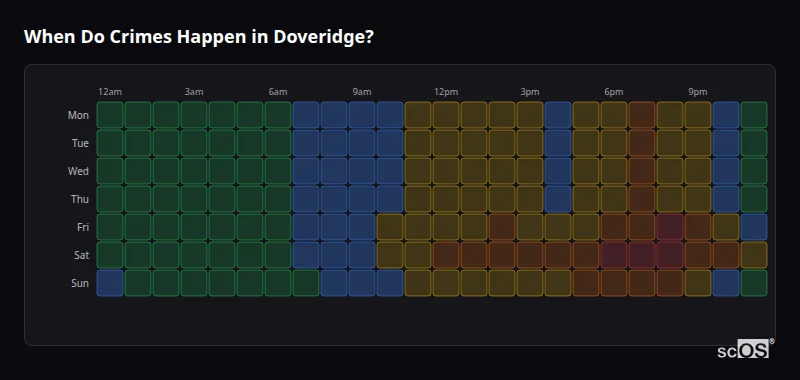This screenshot has height=380, width=800.
Task: Click the 'Wed' row label
Action: point(78,171)
